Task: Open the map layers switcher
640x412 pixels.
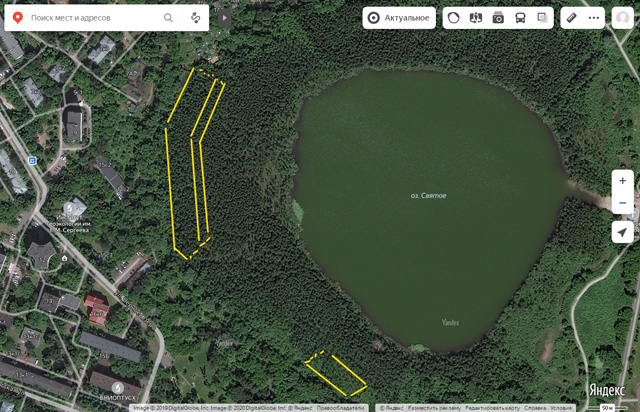Action: (x=542, y=18)
